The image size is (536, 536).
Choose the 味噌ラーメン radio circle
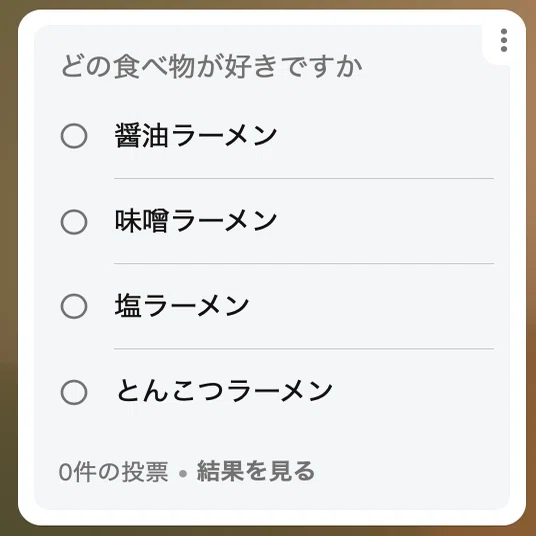click(74, 222)
